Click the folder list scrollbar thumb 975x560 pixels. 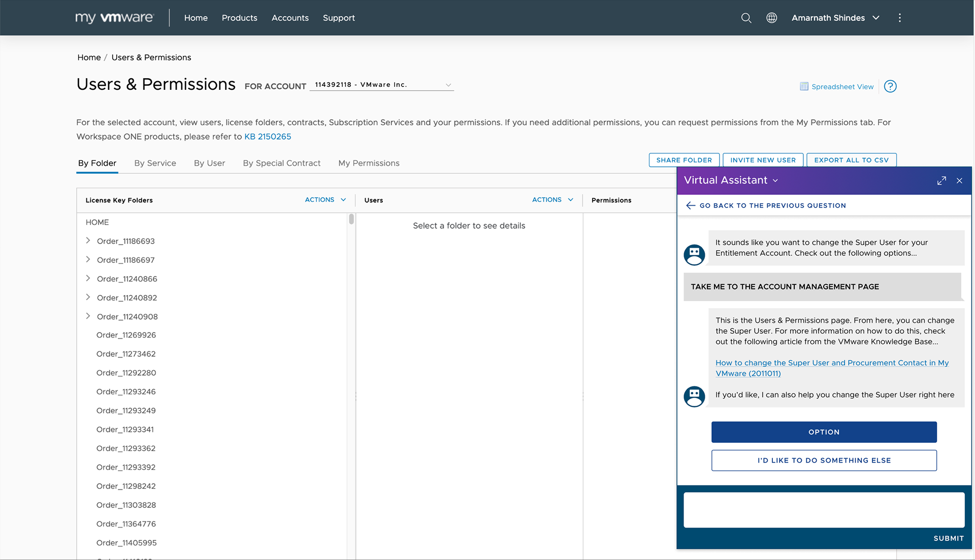point(351,219)
